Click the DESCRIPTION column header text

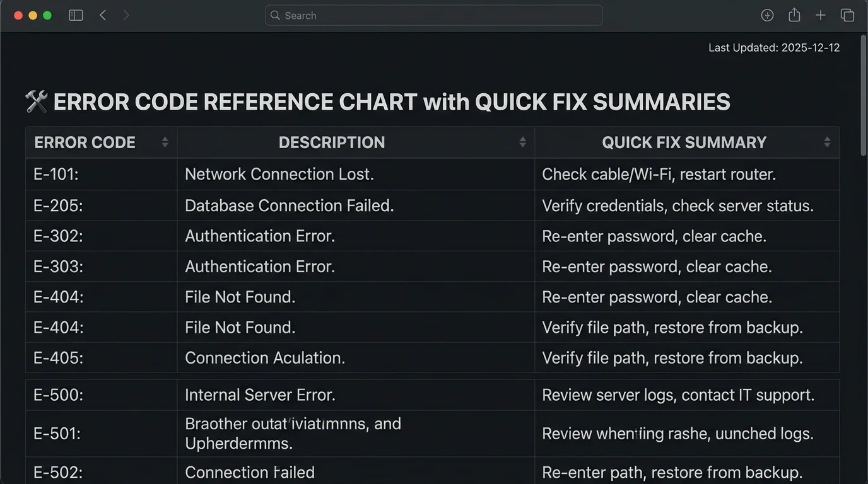click(x=332, y=142)
